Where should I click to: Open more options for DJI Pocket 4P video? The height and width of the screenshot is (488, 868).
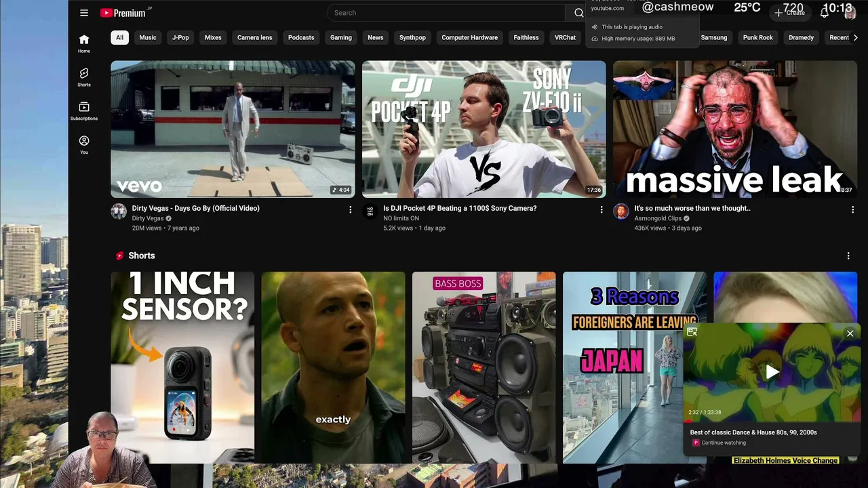[601, 210]
